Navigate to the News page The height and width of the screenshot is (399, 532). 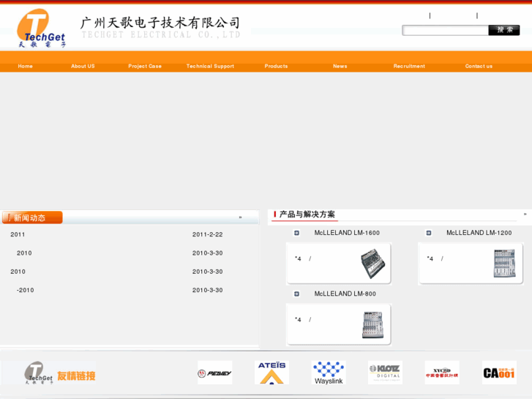tap(340, 66)
